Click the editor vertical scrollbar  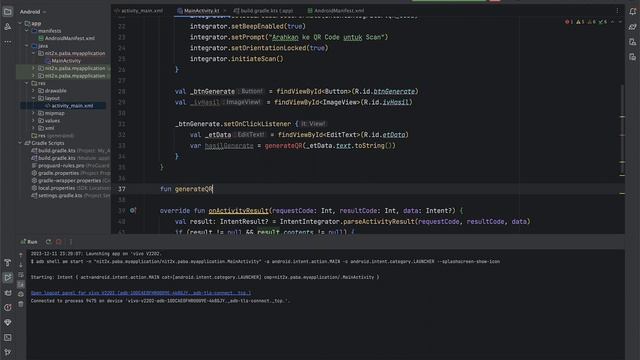coord(622,130)
